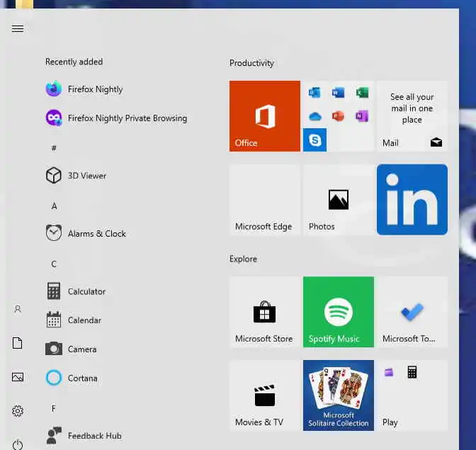Screen dimensions: 476x450
Task: Click the Power button icon
Action: click(18, 445)
